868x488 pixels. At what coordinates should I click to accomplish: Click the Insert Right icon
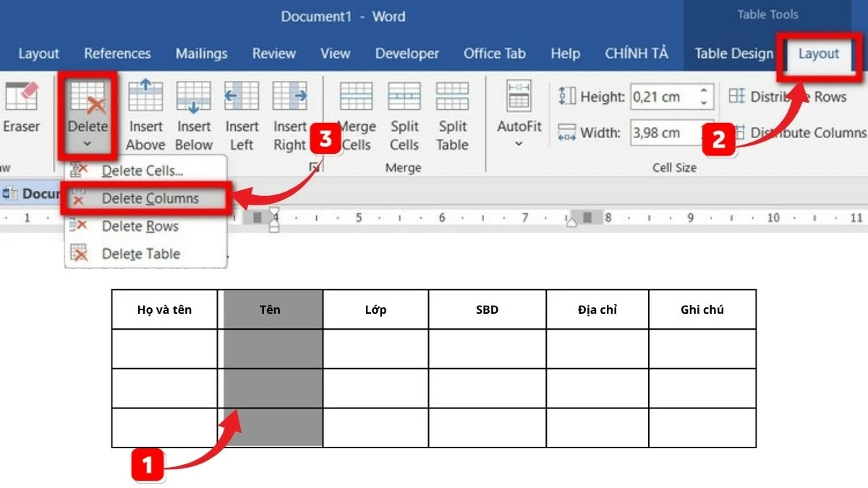point(290,96)
